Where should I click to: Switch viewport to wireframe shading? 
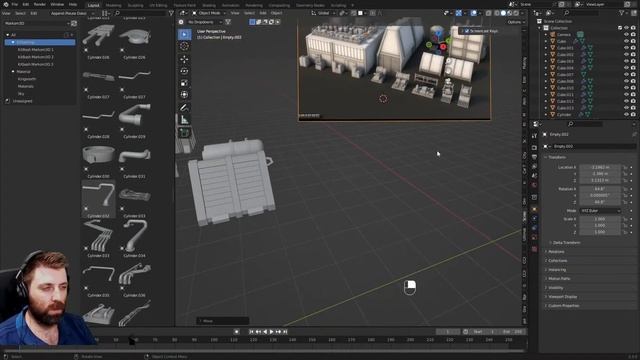pos(497,13)
